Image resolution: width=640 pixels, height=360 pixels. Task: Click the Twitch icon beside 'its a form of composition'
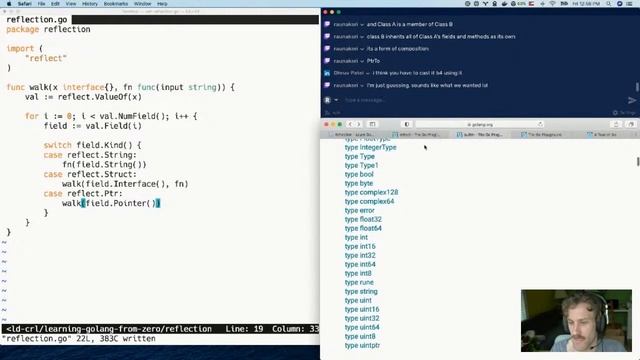(327, 49)
